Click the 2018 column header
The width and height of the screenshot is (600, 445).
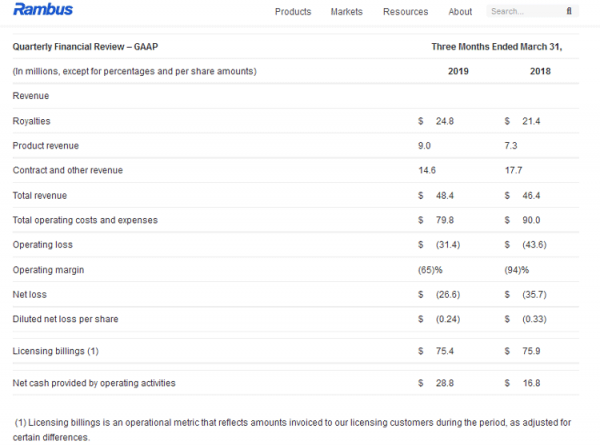click(541, 71)
